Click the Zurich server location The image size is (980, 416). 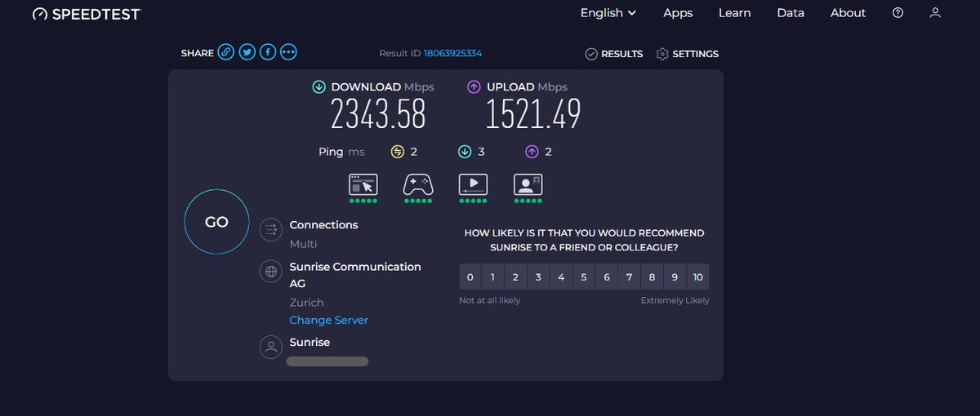pos(307,303)
